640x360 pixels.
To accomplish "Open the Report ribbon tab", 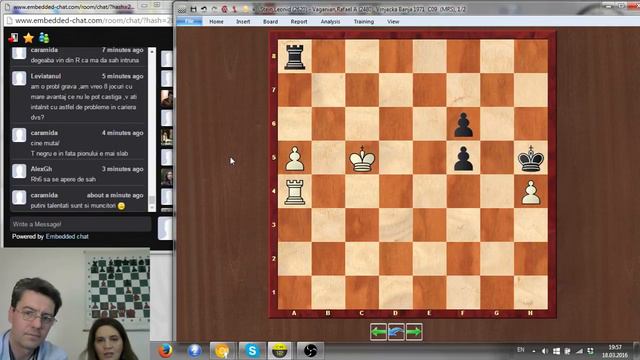I will pos(299,22).
